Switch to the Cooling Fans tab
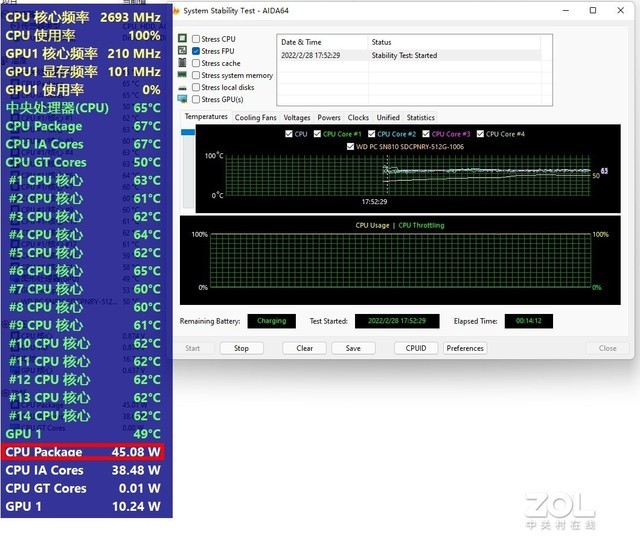 pyautogui.click(x=255, y=118)
